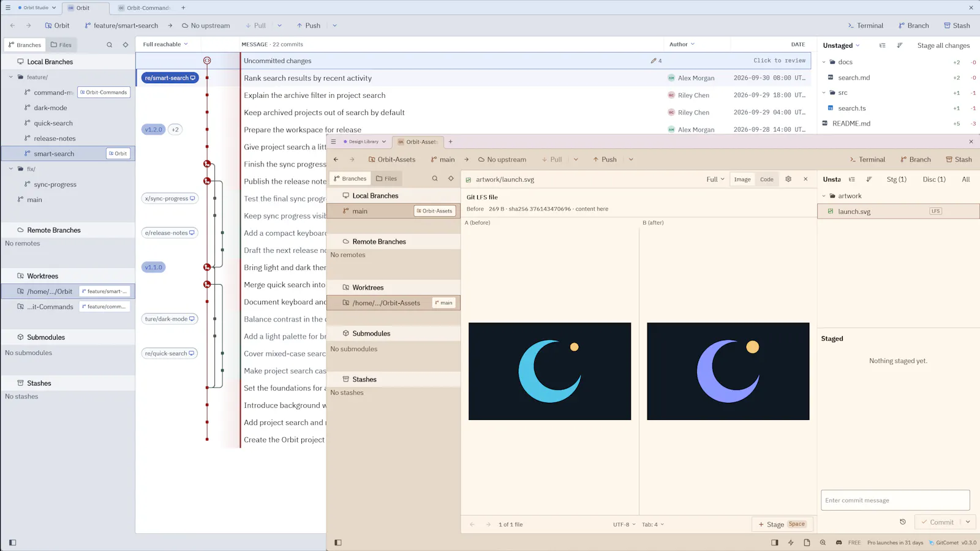980x551 pixels.
Task: Open diff settings gear for launch.svg
Action: click(788, 179)
